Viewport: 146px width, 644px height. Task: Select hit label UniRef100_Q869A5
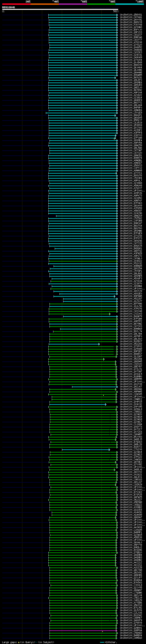pos(131,361)
